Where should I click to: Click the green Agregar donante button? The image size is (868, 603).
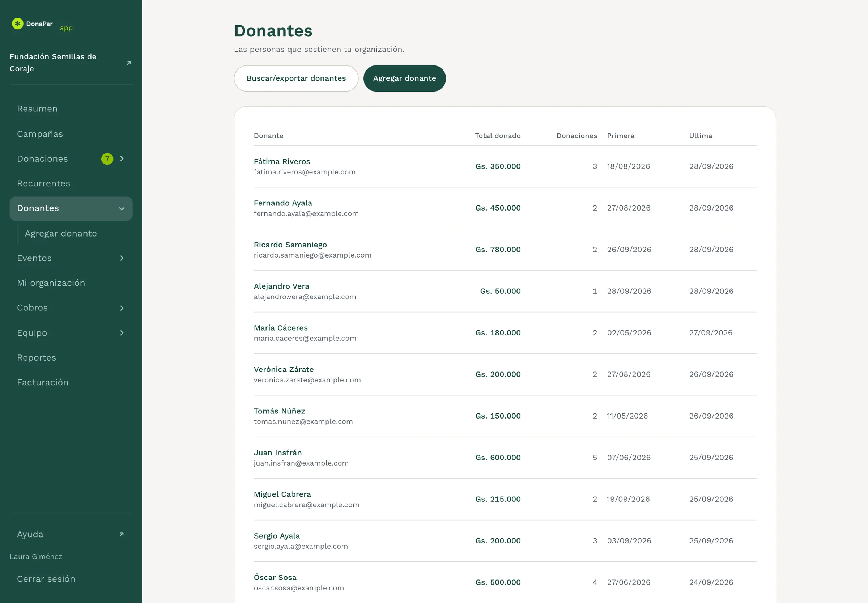click(405, 78)
